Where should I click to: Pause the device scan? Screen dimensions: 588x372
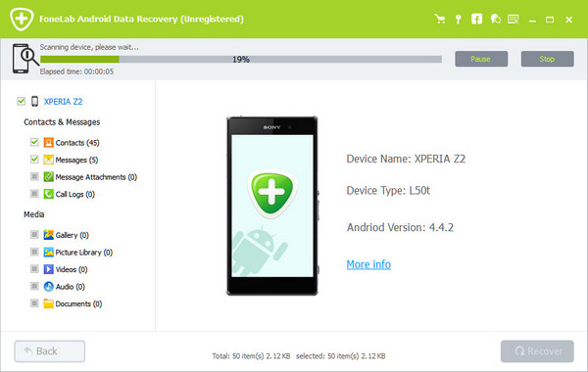[x=481, y=59]
